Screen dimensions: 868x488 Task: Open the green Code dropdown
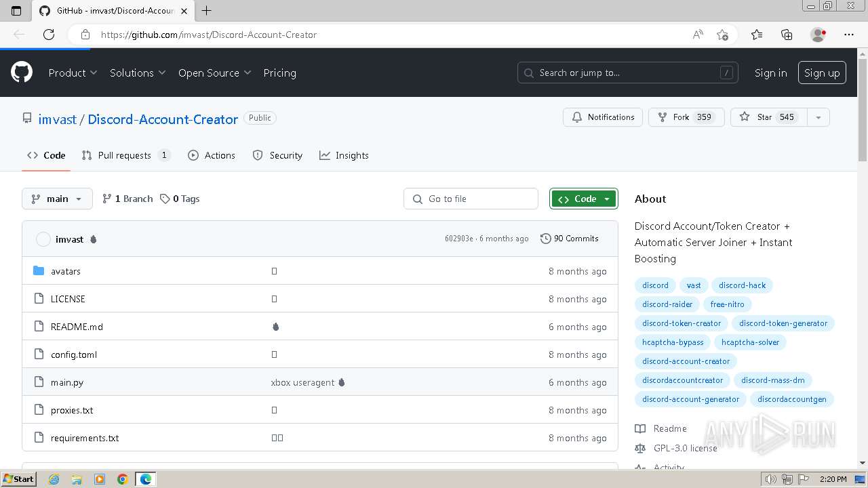(584, 199)
